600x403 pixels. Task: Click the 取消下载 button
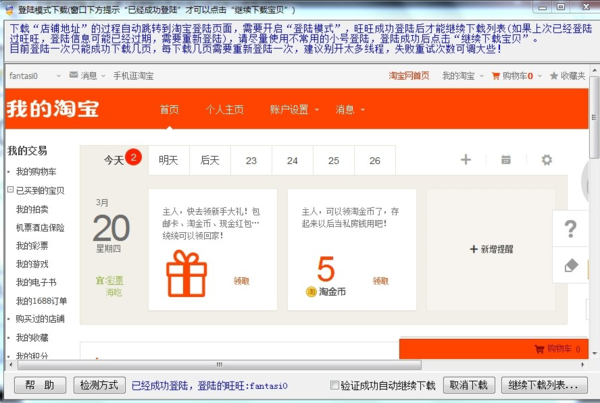[x=469, y=385]
